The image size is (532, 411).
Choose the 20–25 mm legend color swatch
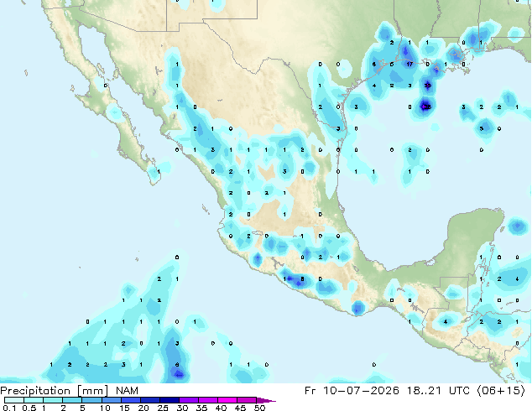(x=150, y=400)
